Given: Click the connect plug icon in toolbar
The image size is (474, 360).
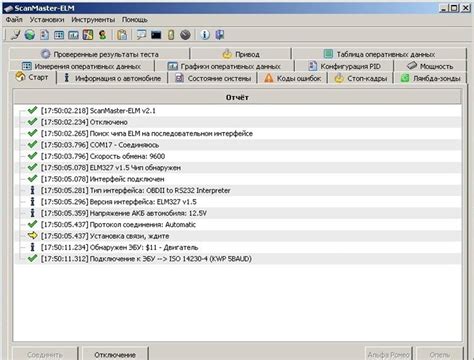Looking at the screenshot, I should point(15,35).
